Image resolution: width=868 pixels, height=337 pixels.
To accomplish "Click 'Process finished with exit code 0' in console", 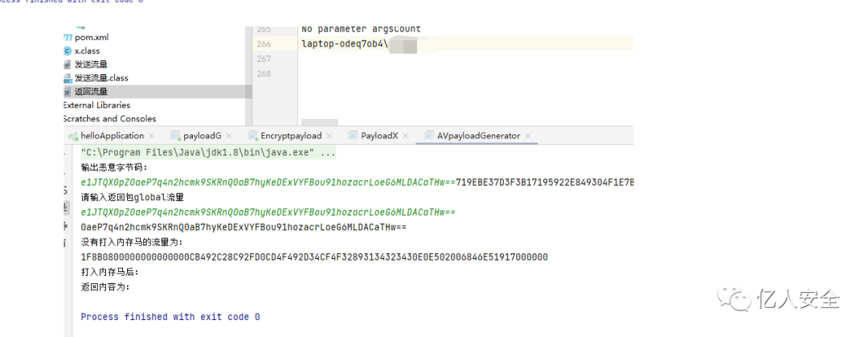I will click(170, 317).
